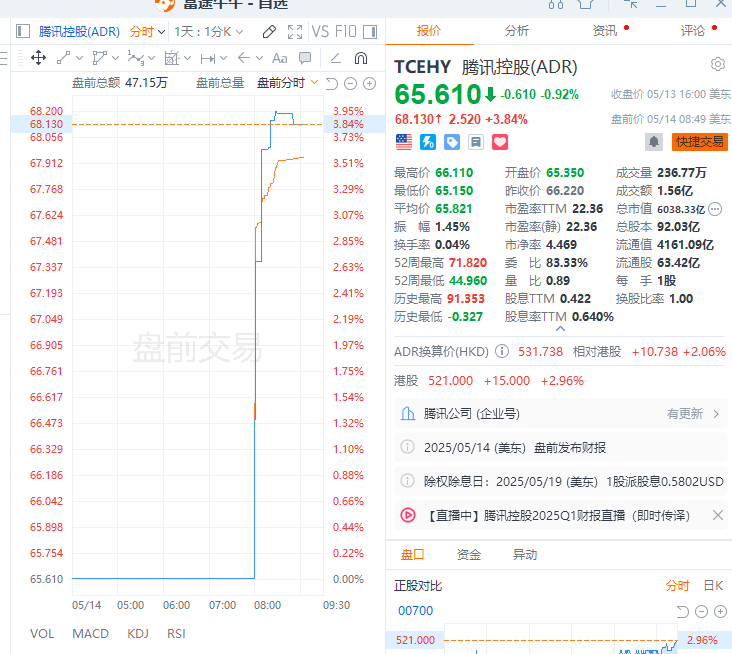
Task: Open the 分时 chart type dropdown
Action: click(x=147, y=32)
